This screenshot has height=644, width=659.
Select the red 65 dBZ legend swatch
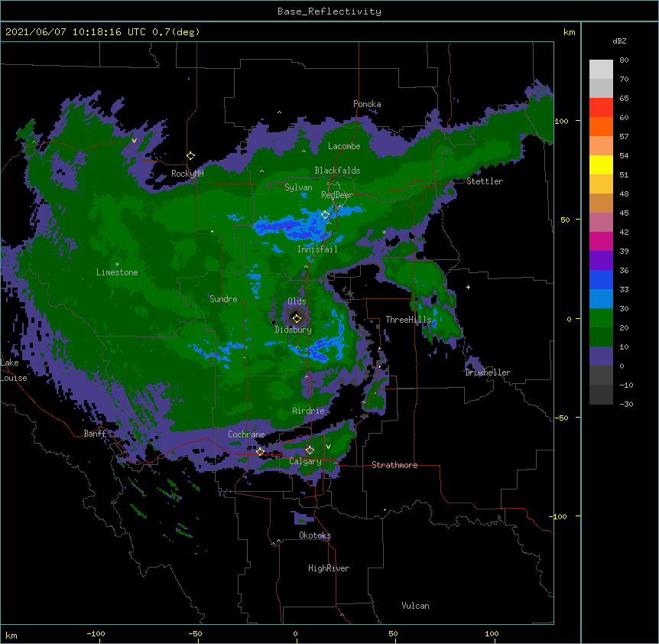pyautogui.click(x=601, y=108)
